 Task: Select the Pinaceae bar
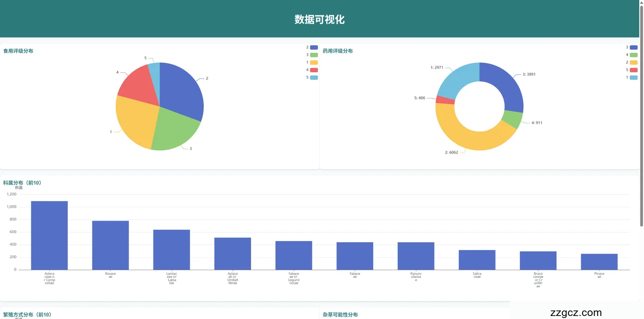pos(599,262)
